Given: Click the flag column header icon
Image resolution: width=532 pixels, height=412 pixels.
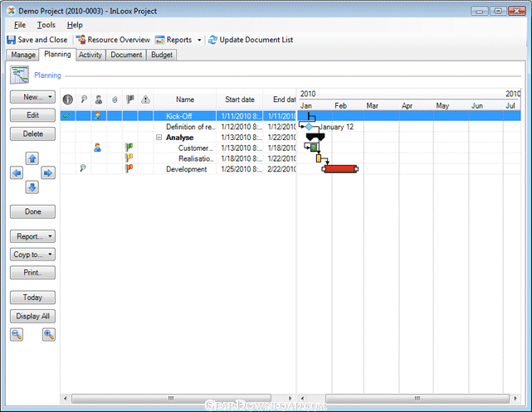Looking at the screenshot, I should point(130,99).
